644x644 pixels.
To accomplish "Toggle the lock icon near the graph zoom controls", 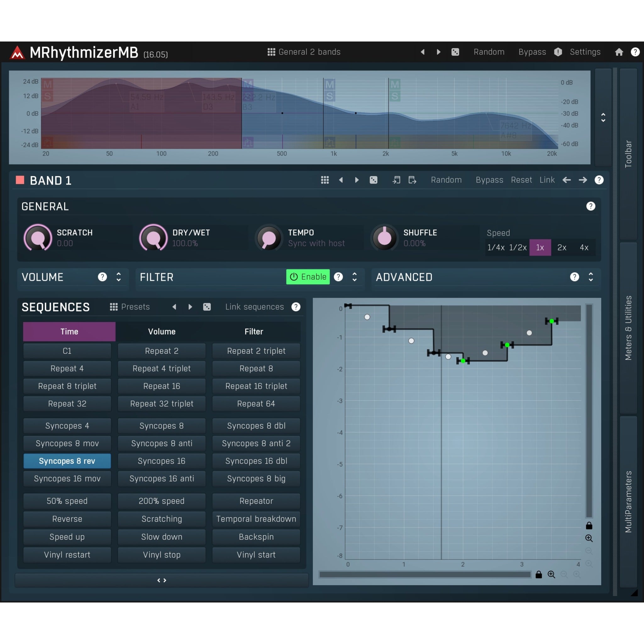I will click(589, 526).
